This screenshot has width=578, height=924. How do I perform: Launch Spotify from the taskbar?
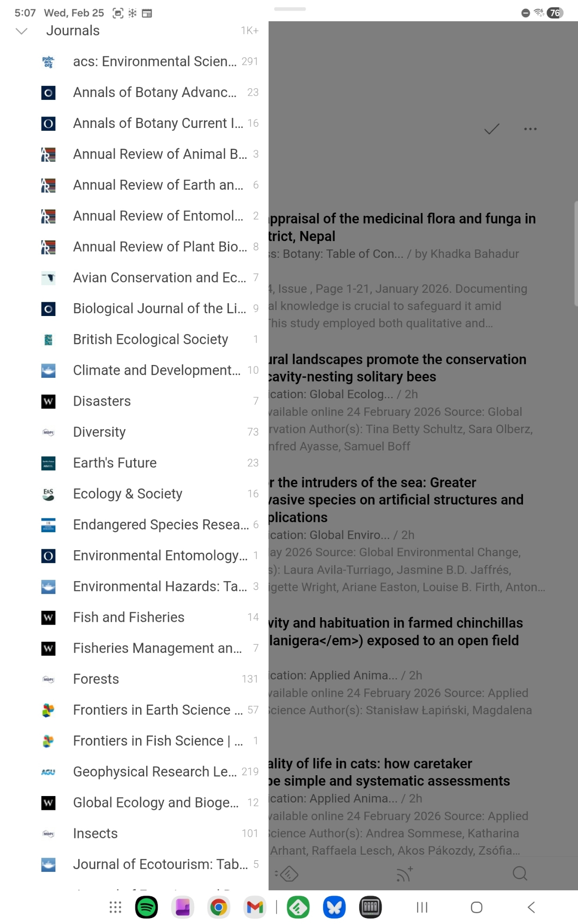(x=146, y=907)
